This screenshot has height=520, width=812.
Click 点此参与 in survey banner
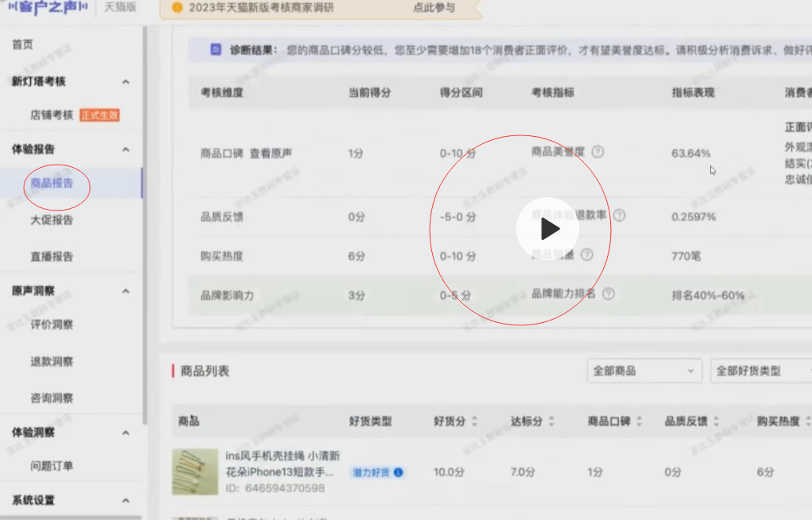tap(434, 8)
